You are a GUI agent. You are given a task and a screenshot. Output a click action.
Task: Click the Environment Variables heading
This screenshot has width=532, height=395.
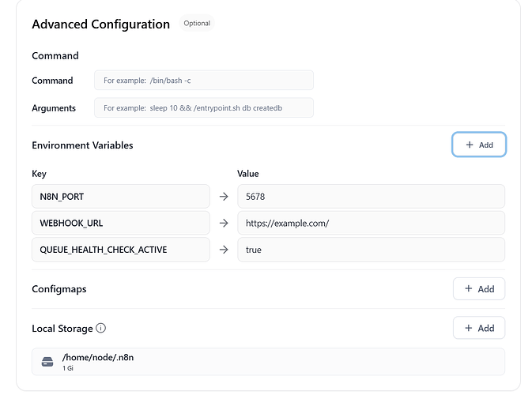click(x=82, y=145)
